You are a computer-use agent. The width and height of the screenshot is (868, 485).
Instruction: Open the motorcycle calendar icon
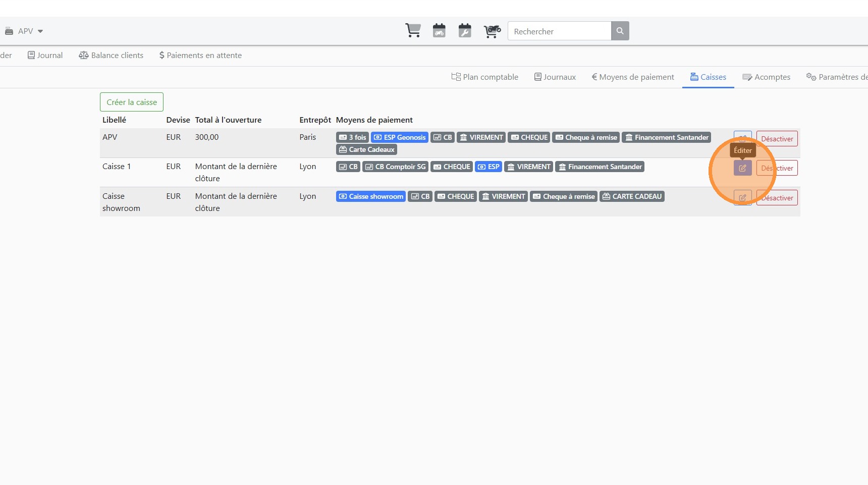[x=439, y=31]
